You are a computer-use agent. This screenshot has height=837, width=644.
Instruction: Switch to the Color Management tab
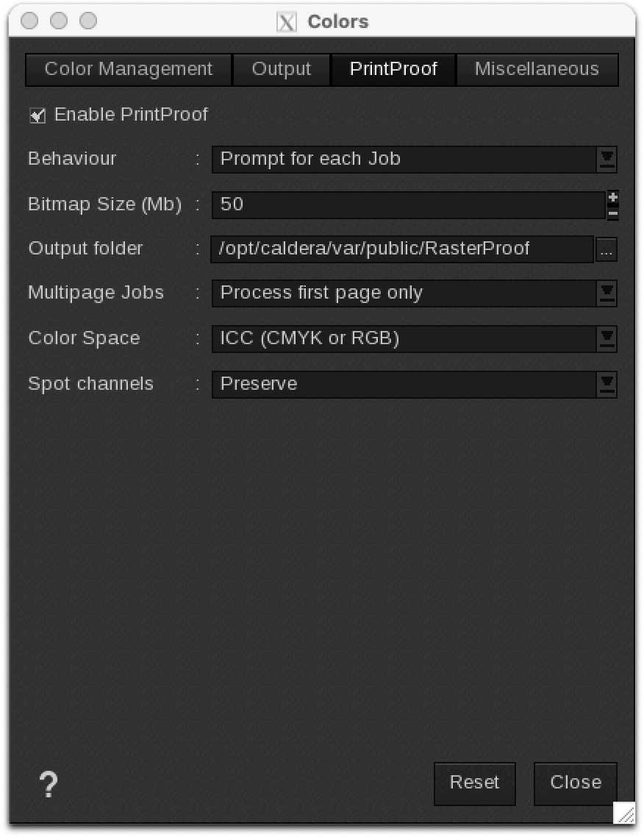click(129, 70)
